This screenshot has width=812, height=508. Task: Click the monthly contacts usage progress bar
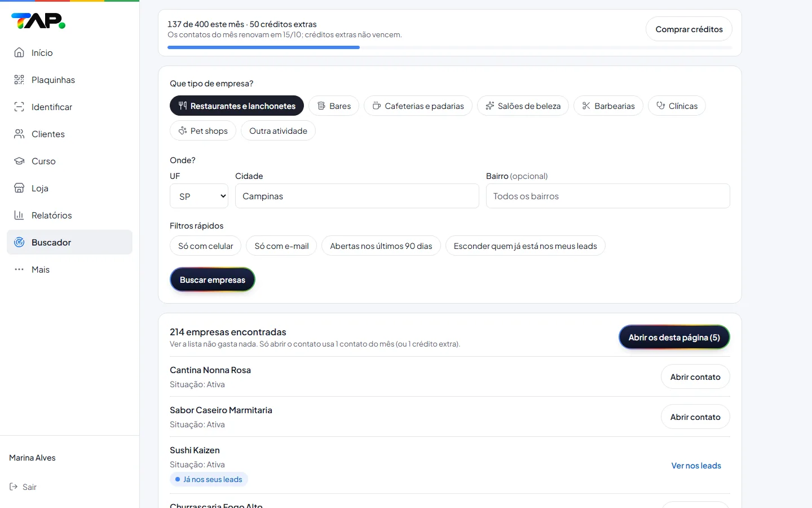[x=450, y=47]
